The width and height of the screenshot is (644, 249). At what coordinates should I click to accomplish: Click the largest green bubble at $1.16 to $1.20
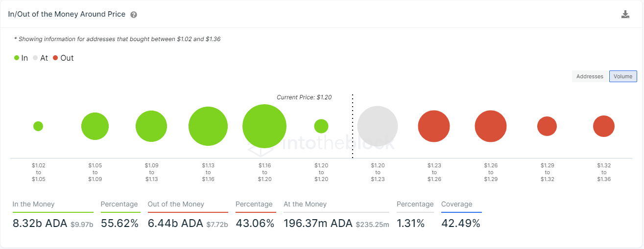point(264,126)
